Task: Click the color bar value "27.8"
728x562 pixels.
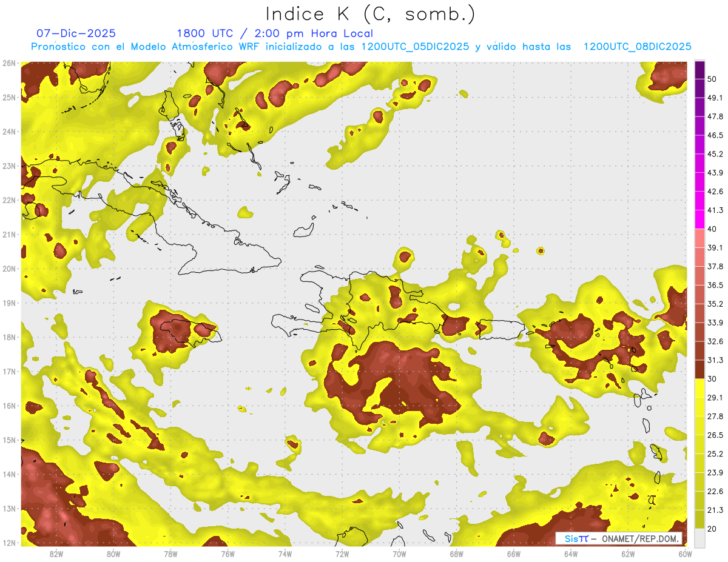Action: click(715, 416)
